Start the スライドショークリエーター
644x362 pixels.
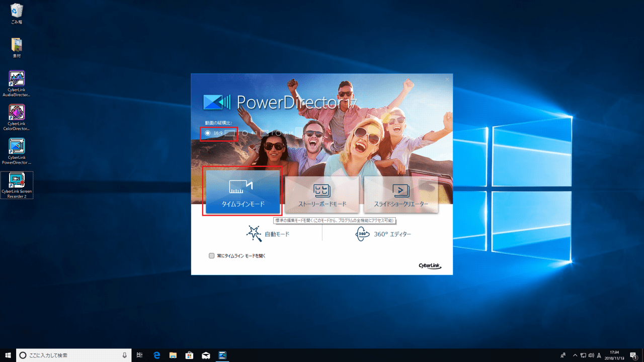(x=401, y=195)
